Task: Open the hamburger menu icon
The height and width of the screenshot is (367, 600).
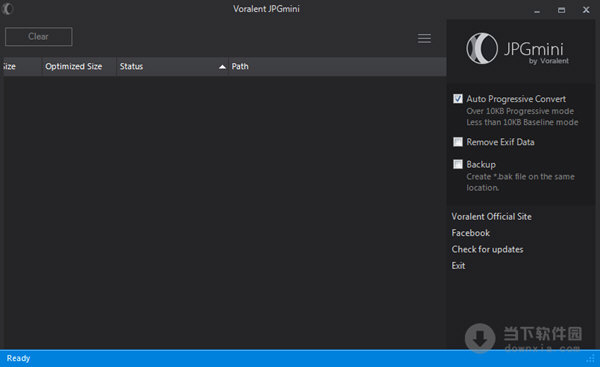Action: 424,38
